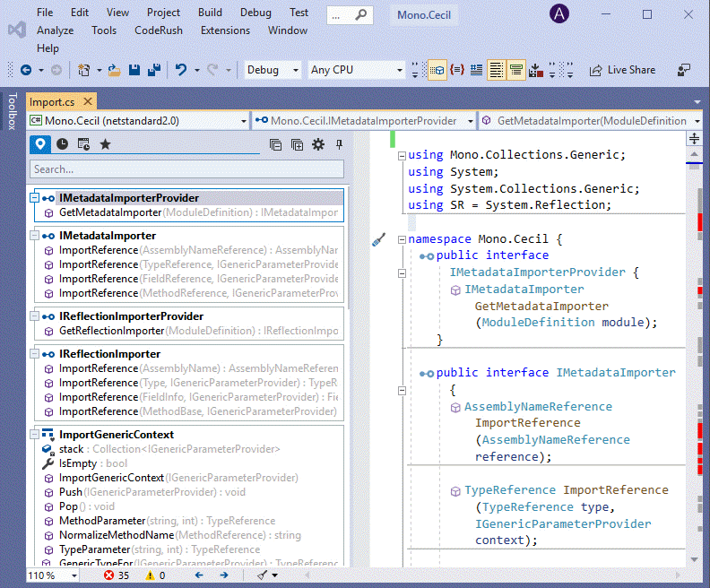Screen dimensions: 710x588
Task: Open the Build menu
Action: (210, 13)
